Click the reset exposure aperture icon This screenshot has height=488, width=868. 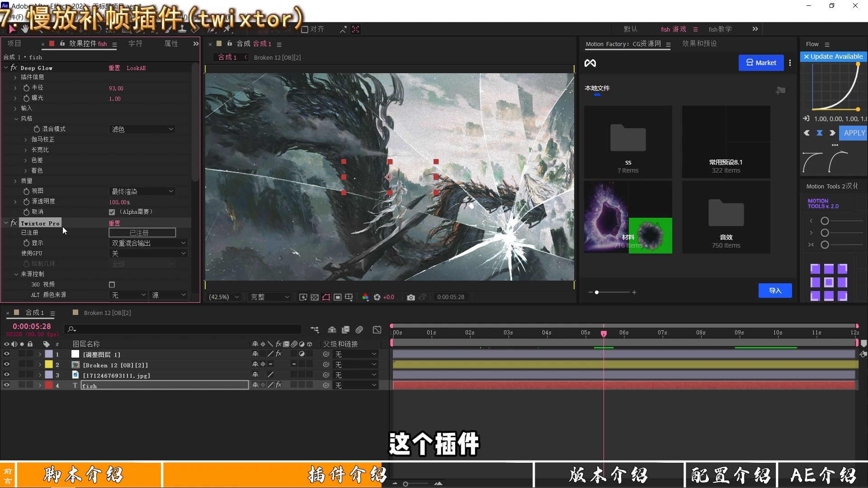pyautogui.click(x=377, y=297)
